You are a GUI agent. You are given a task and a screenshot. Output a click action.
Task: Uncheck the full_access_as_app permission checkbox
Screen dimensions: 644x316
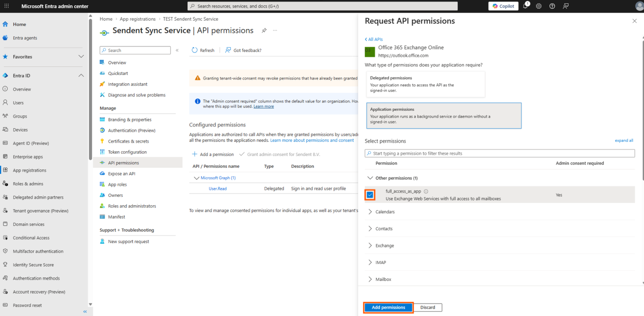tap(370, 195)
